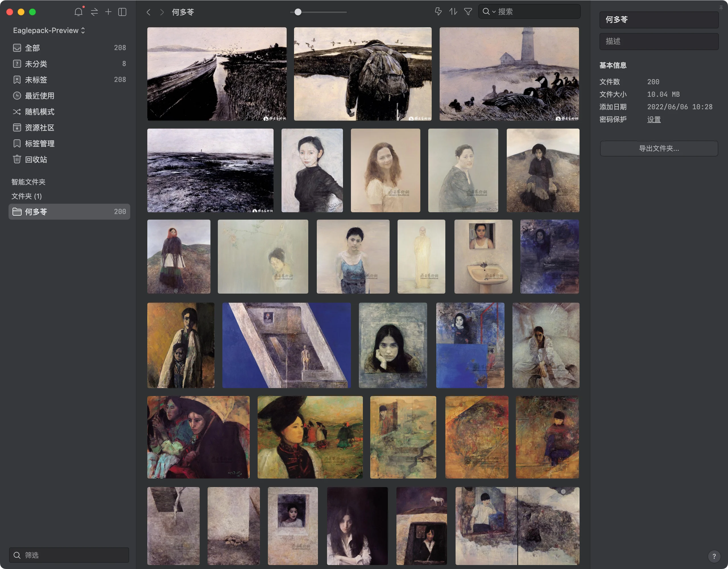Open the portrait above washbasin thumbnail
Image resolution: width=728 pixels, height=569 pixels.
pos(483,257)
